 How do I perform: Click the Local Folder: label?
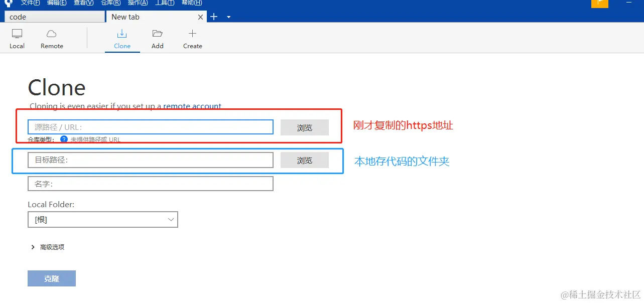(x=51, y=205)
